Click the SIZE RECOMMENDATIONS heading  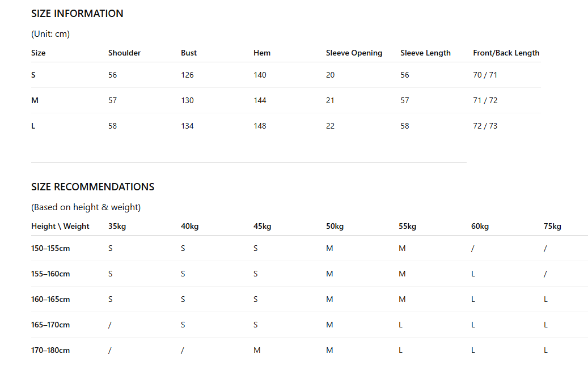[92, 187]
